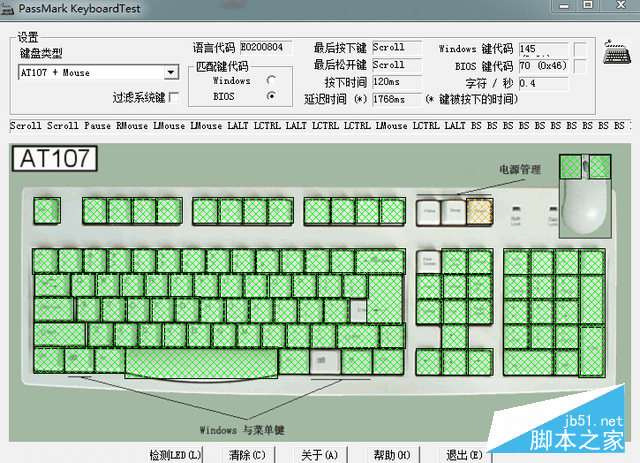Click the tall numpad Enter key
640x463 pixels.
[x=592, y=351]
